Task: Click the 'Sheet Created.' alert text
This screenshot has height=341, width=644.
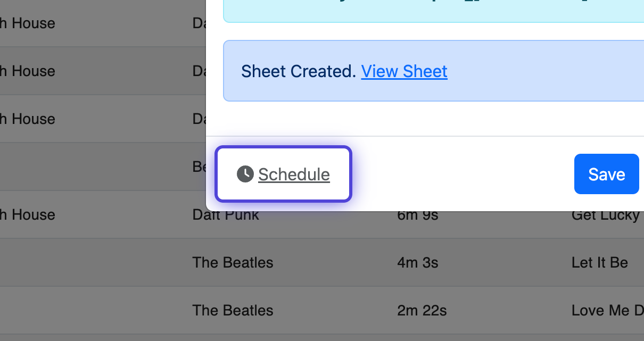Action: pyautogui.click(x=298, y=71)
